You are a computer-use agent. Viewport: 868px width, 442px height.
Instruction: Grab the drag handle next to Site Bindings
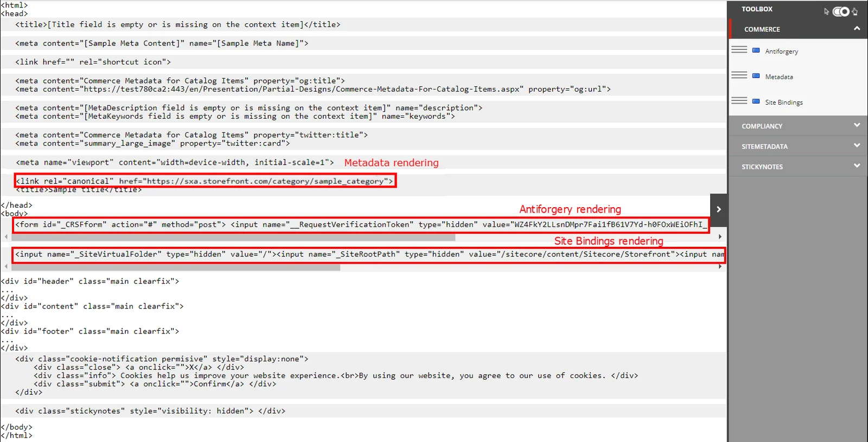[x=739, y=101]
